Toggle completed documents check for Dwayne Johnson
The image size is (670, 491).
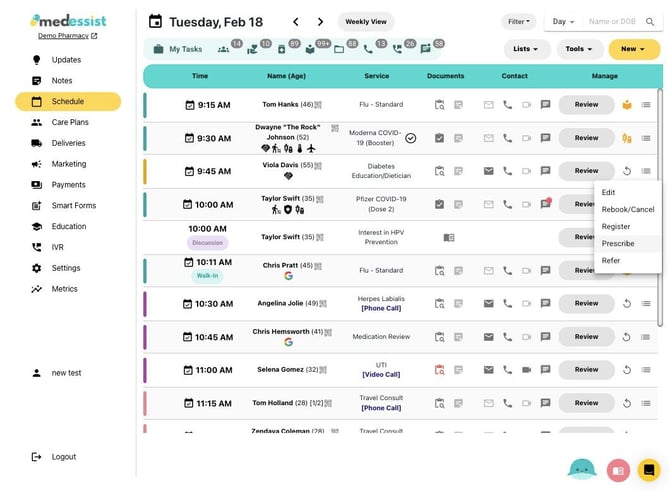[439, 138]
